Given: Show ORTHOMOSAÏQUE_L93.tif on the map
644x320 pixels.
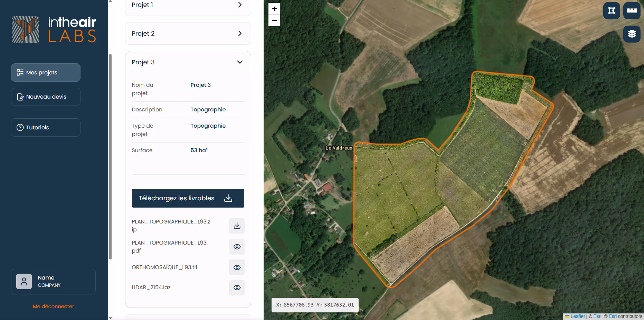Looking at the screenshot, I should coord(237,267).
